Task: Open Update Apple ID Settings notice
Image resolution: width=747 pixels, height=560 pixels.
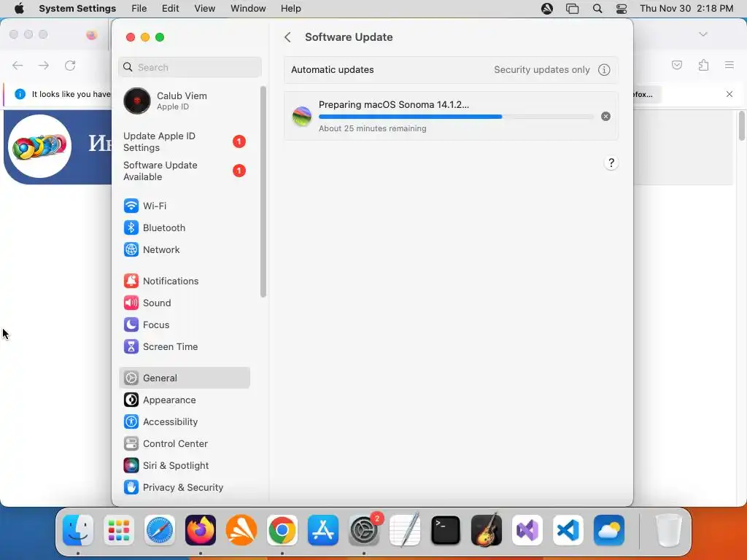Action: coord(185,142)
